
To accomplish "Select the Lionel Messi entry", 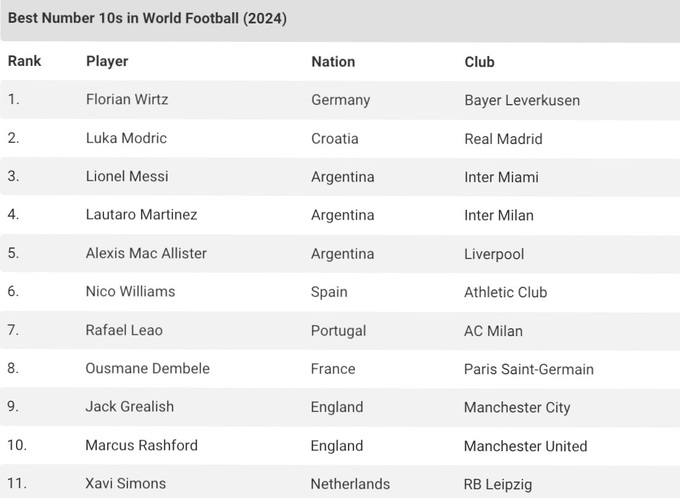I will 127,176.
